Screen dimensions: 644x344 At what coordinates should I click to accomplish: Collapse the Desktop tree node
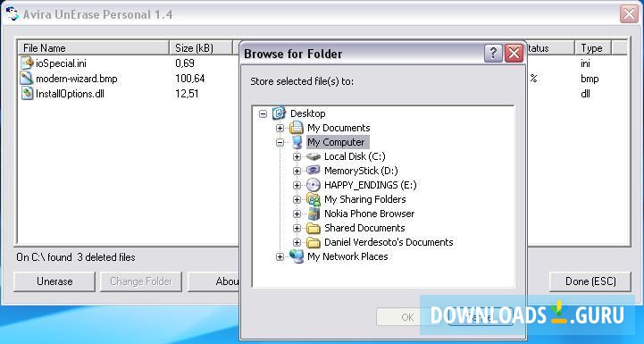tap(263, 113)
